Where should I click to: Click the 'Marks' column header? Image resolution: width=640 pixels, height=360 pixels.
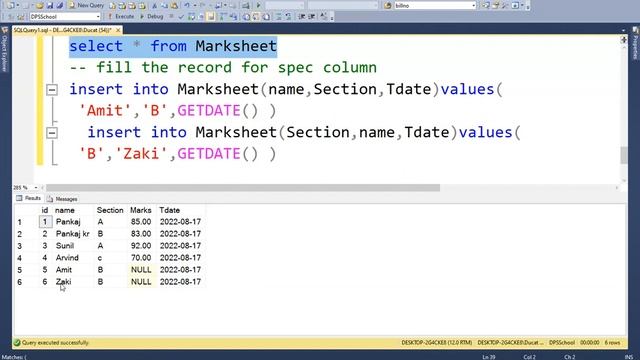pos(141,210)
